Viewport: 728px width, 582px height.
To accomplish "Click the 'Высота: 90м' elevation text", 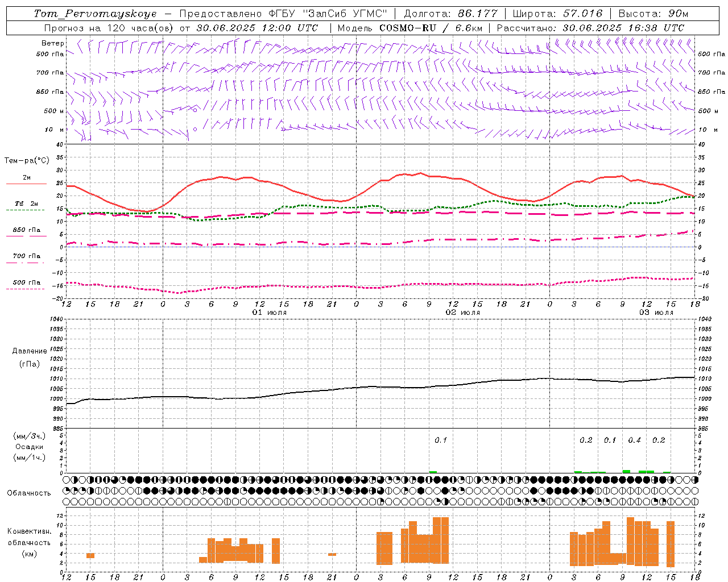I will pyautogui.click(x=653, y=14).
